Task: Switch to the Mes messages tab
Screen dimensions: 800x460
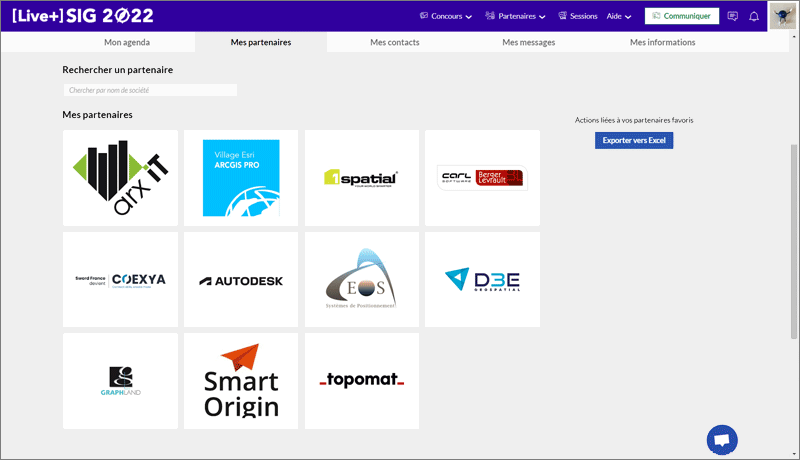Action: (528, 42)
